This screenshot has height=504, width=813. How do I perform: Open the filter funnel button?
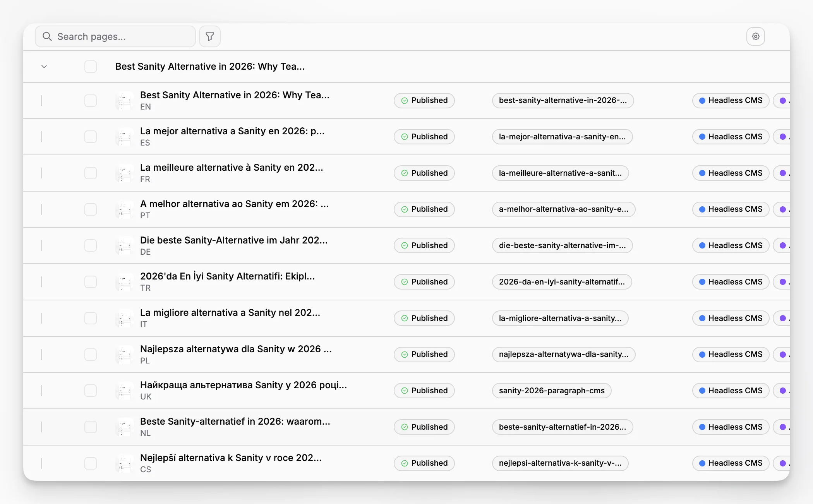(x=210, y=36)
